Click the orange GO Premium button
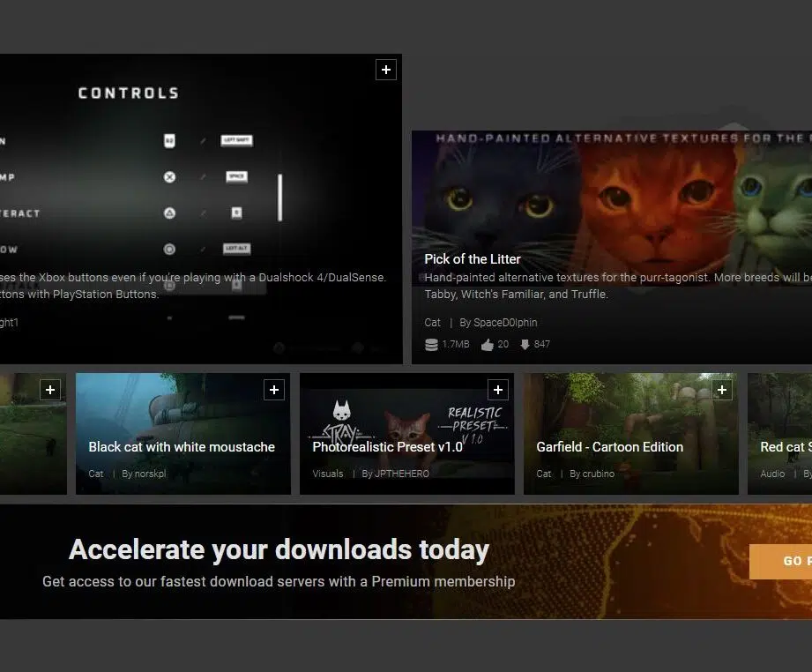This screenshot has height=672, width=812. tap(780, 561)
